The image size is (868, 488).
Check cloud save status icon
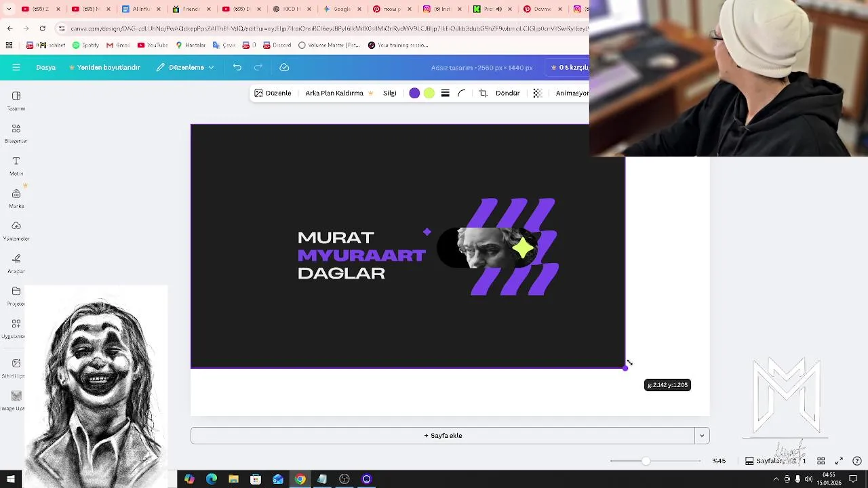tap(284, 67)
